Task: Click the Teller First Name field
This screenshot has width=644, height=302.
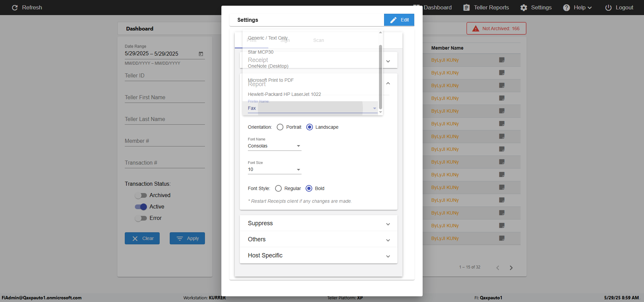Action: 165,98
